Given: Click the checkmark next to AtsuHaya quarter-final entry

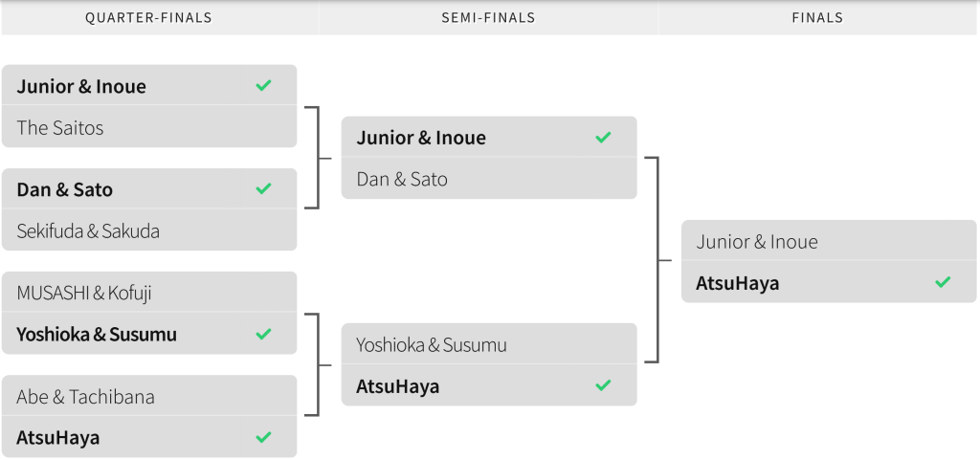Looking at the screenshot, I should pyautogui.click(x=264, y=438).
